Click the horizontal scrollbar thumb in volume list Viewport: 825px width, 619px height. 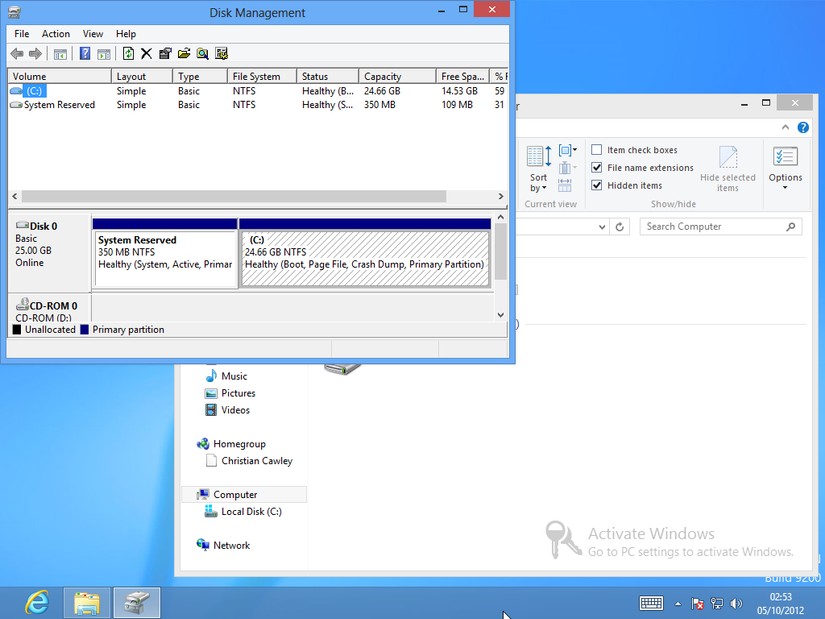tap(234, 196)
